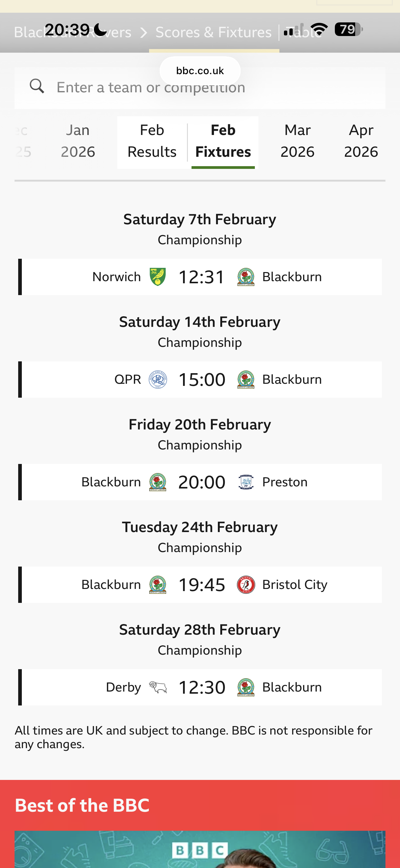
Task: Open Scores & Fixtures navigation link
Action: [213, 33]
